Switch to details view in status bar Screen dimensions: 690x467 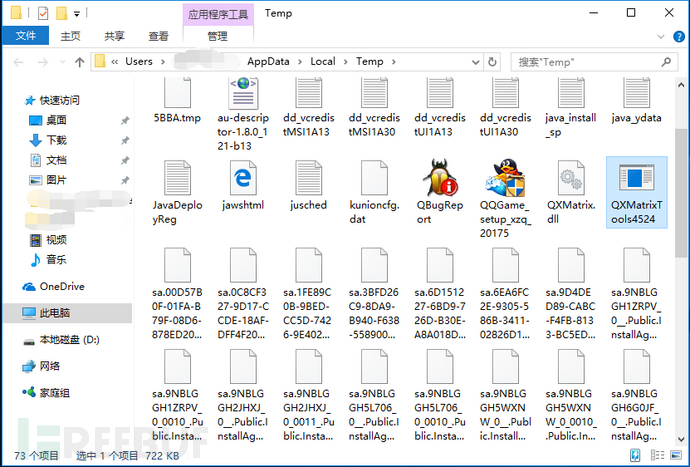click(657, 455)
